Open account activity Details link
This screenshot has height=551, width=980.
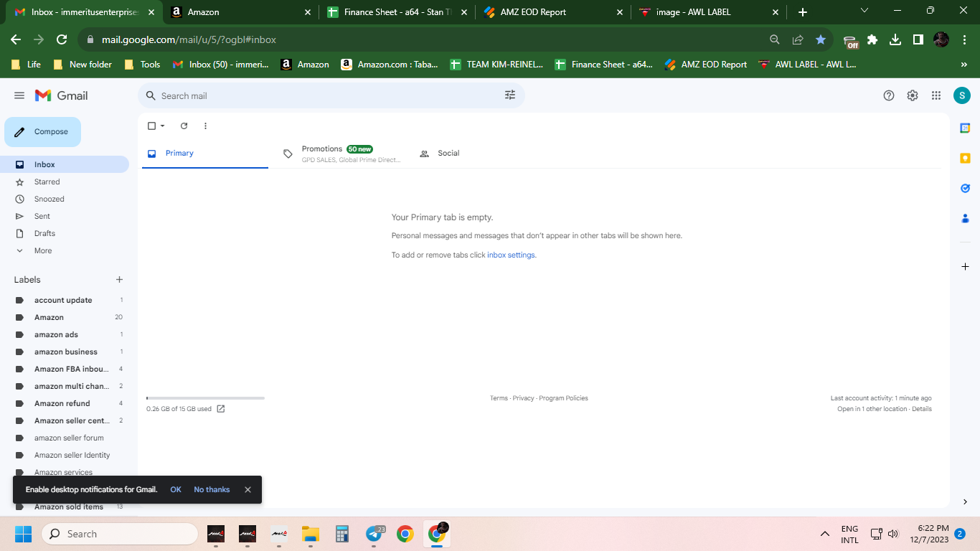pyautogui.click(x=922, y=409)
